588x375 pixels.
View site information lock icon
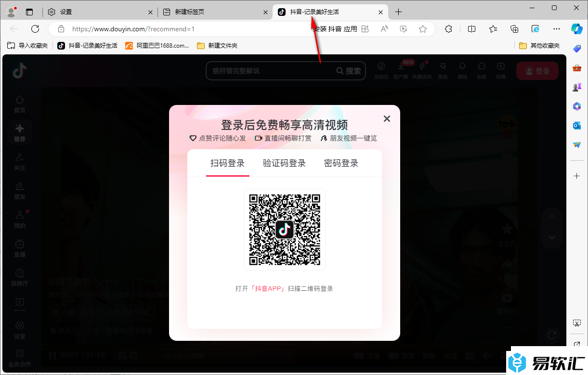[x=61, y=29]
